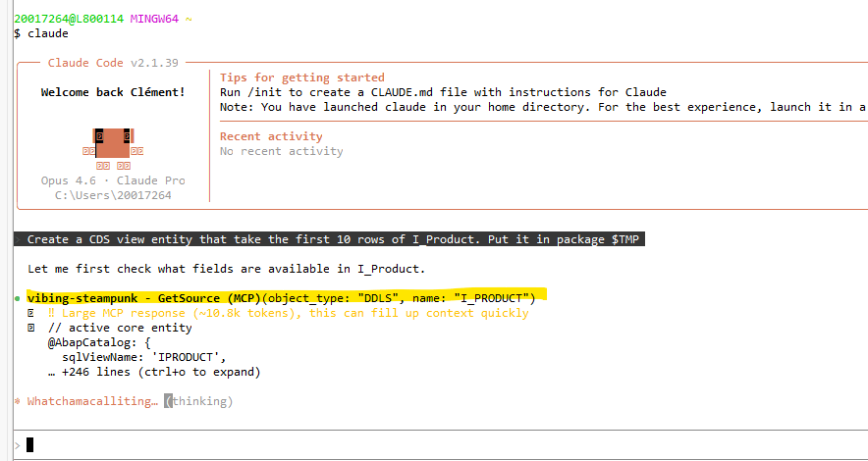Click the spinner asterisk beside Whatchamacalliting
The width and height of the screenshot is (868, 461).
click(19, 402)
